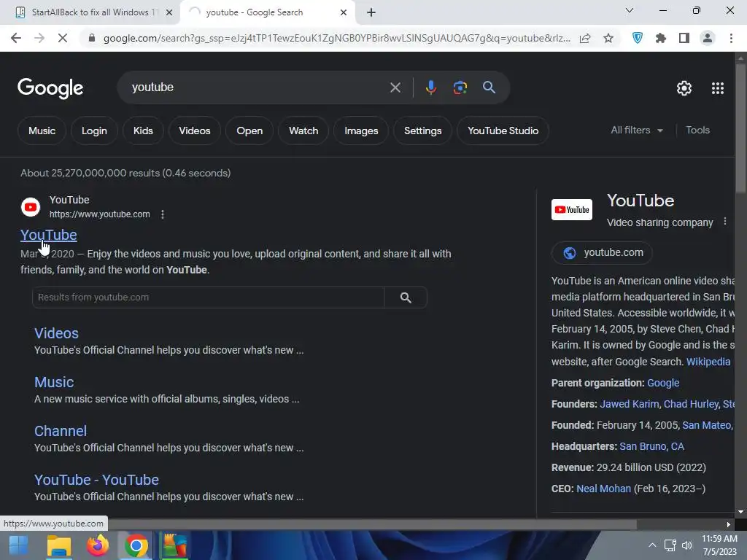Click the vertical page scrollbar
This screenshot has width=747, height=560.
pyautogui.click(x=740, y=128)
